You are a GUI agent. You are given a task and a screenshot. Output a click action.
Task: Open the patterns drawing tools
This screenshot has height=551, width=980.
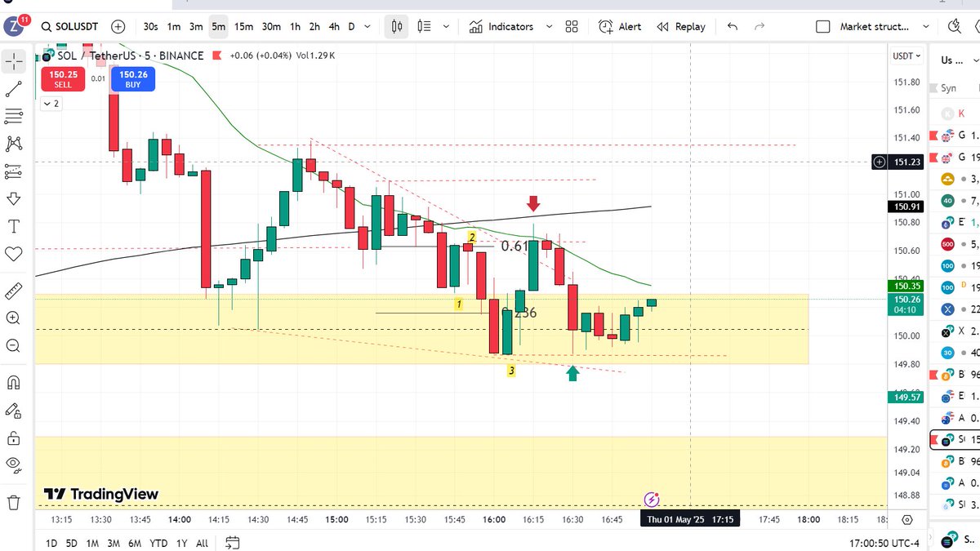(14, 144)
